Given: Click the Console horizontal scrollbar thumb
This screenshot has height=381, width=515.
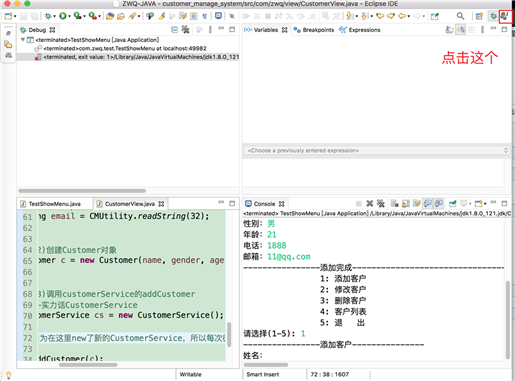Looking at the screenshot, I should [x=265, y=365].
